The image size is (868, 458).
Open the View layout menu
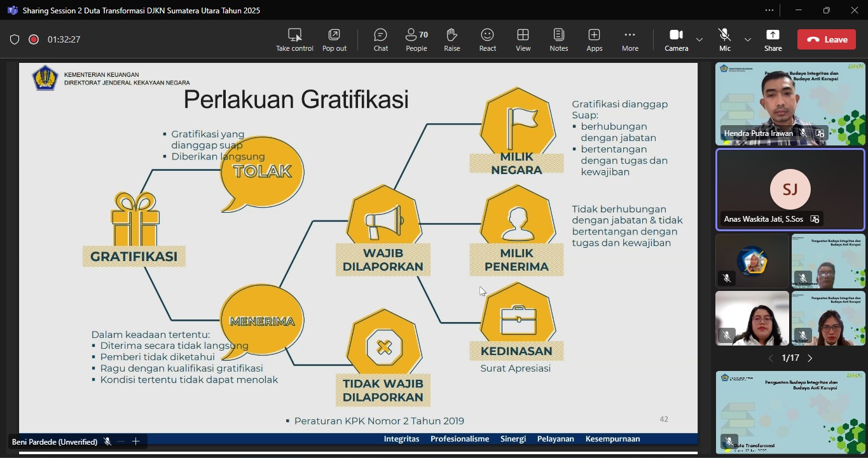[x=523, y=39]
